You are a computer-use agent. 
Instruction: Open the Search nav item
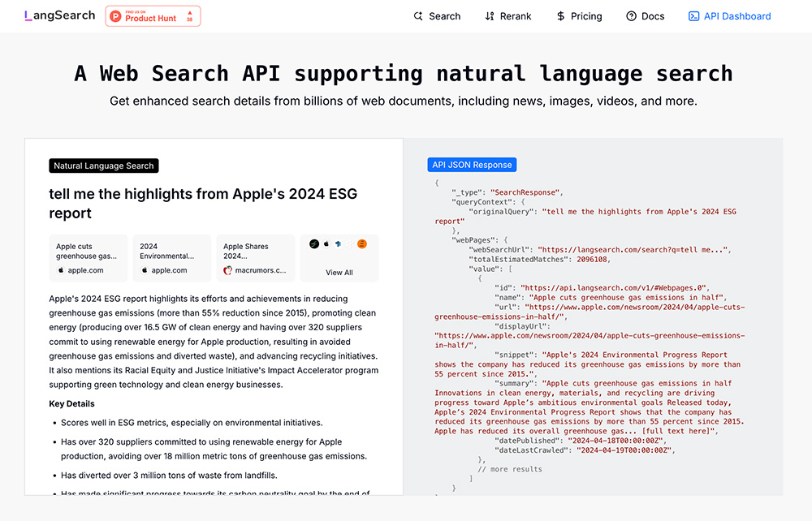coord(437,16)
